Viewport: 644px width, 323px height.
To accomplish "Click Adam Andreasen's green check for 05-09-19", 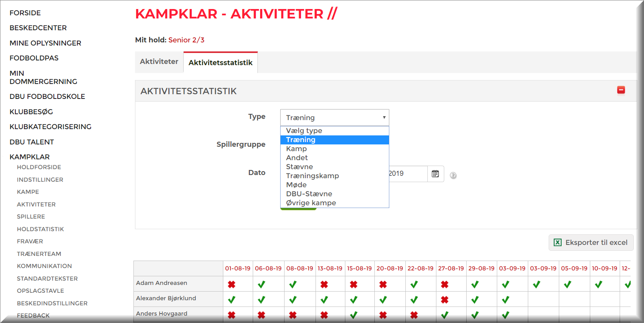I will click(567, 285).
